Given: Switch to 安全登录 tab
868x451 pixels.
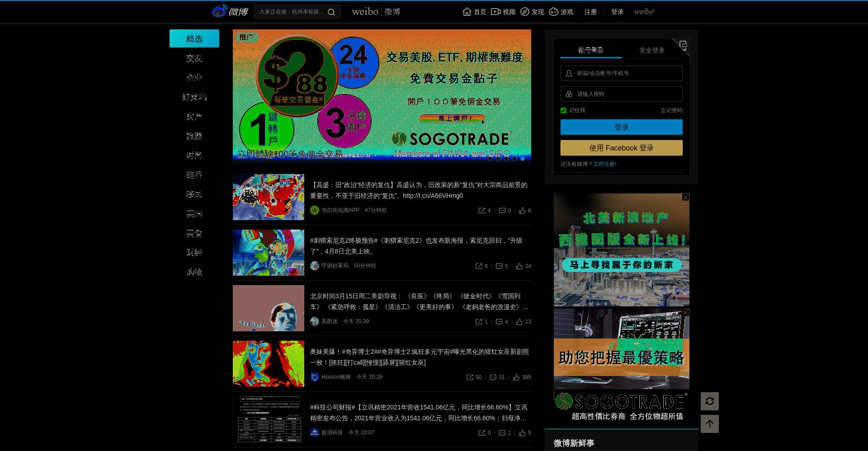Looking at the screenshot, I should click(652, 50).
